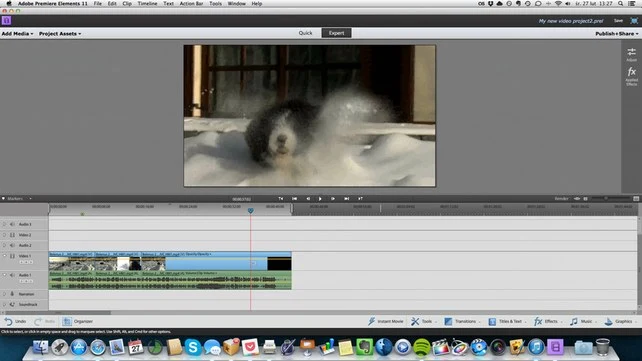Viewport: 642px width, 361px height.
Task: Click the blue playhead marker on ruler
Action: 251,210
